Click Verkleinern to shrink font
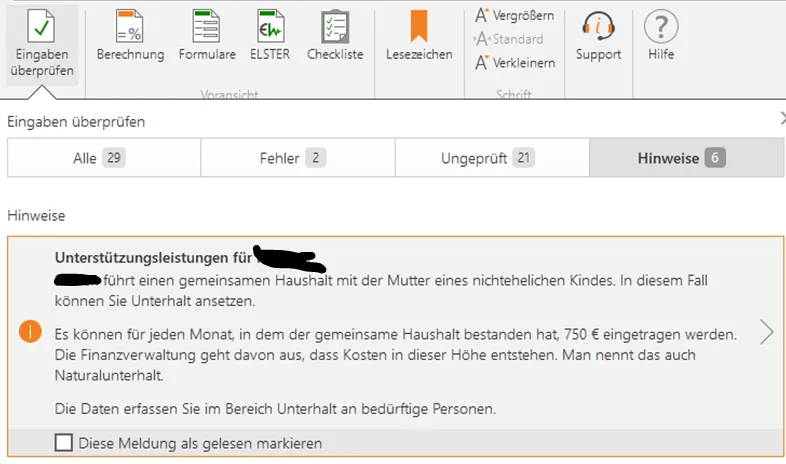The height and width of the screenshot is (464, 786). point(514,62)
